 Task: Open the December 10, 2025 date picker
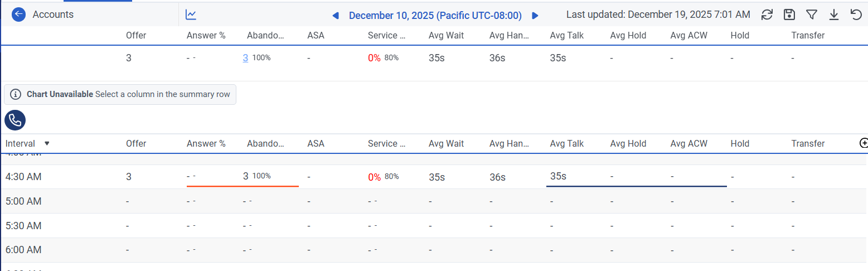pos(435,16)
